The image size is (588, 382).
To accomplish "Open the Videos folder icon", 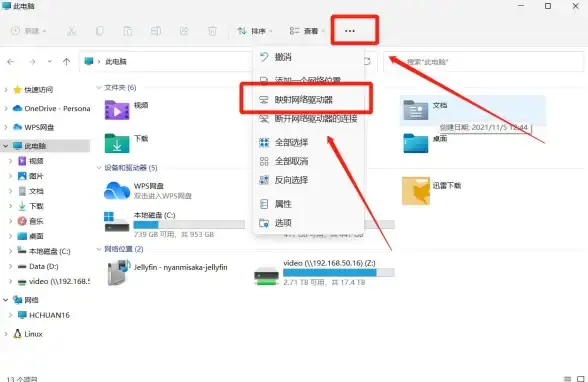I will coord(117,110).
